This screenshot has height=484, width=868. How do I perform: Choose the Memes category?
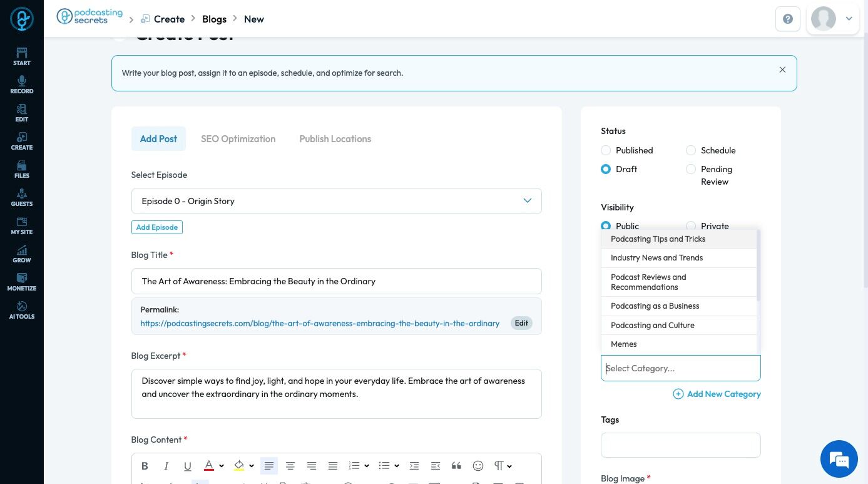coord(679,344)
